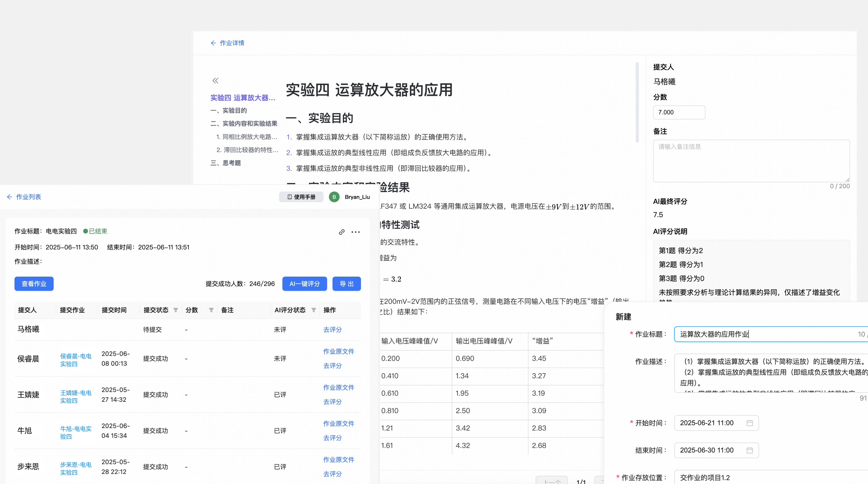Open the three-dot more options menu

coord(355,232)
